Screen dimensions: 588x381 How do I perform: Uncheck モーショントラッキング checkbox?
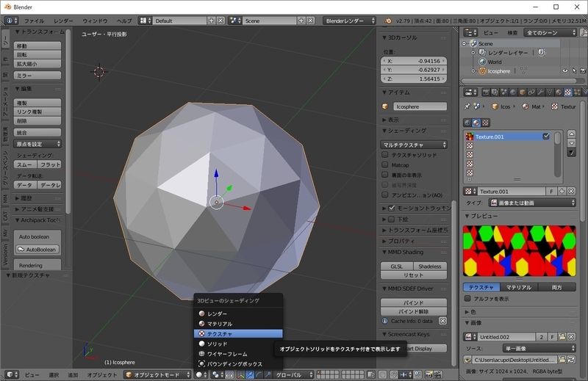pos(392,208)
